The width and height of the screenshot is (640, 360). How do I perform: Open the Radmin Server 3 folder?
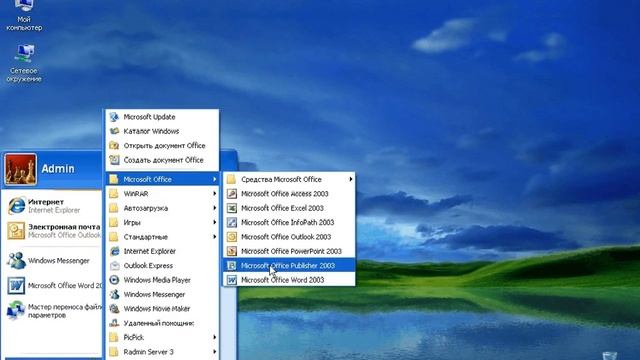pos(162,351)
